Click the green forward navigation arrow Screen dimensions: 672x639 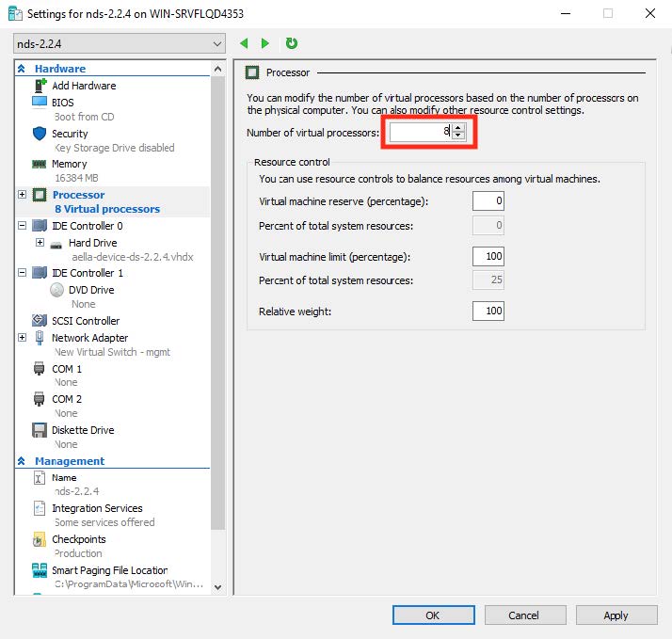click(265, 43)
